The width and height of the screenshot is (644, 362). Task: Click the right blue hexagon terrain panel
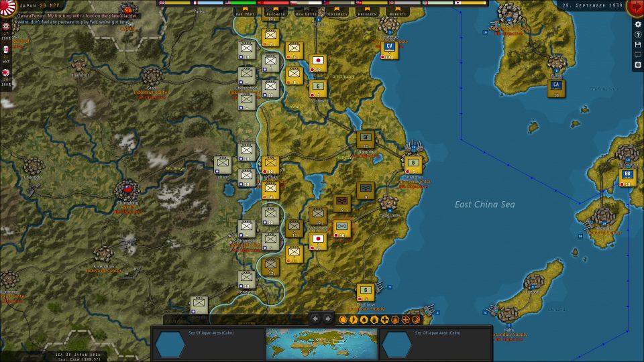click(396, 344)
